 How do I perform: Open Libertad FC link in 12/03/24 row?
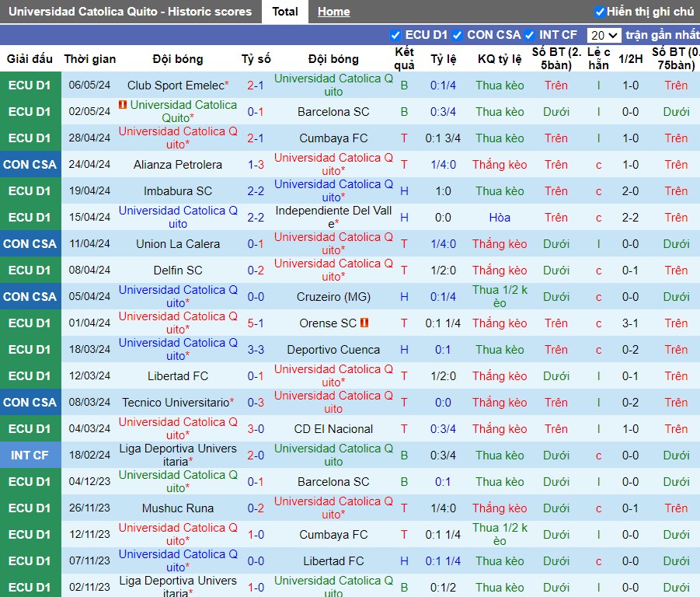pos(178,376)
